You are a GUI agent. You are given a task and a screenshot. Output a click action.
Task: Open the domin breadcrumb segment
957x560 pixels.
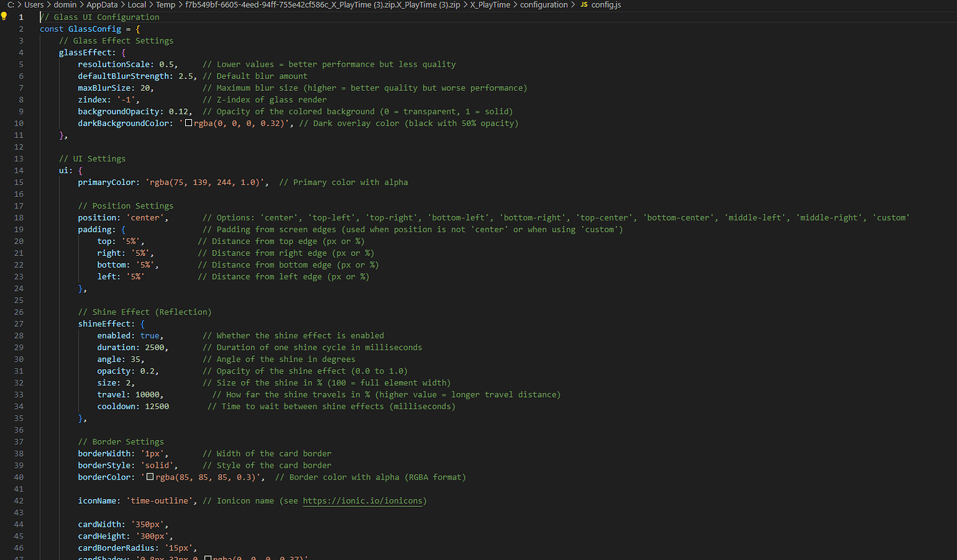[x=65, y=5]
